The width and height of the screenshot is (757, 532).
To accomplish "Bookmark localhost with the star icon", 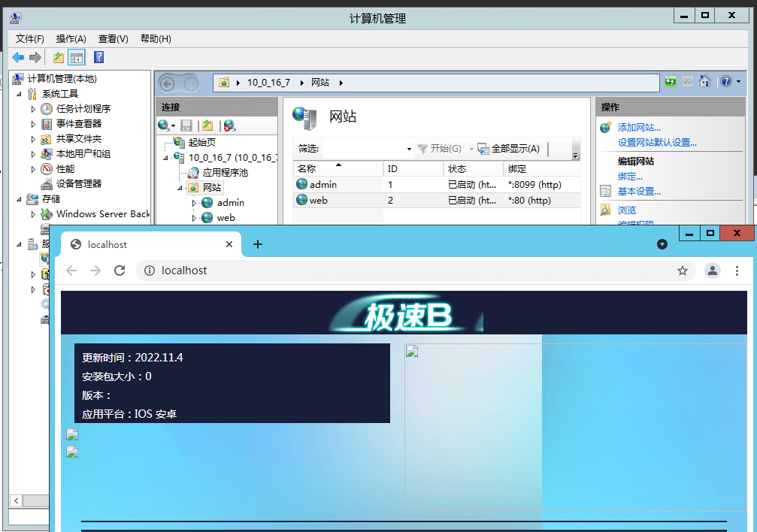I will [683, 271].
